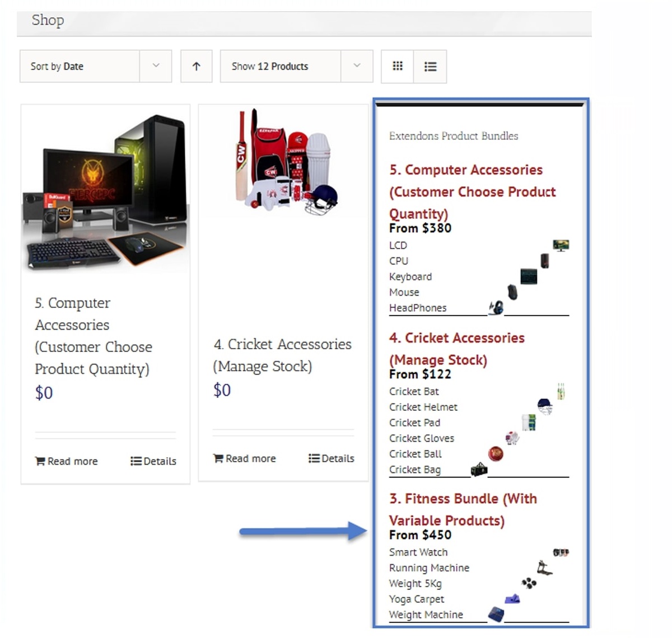View Details for Computer Accessories product
This screenshot has width=672, height=638.
(153, 461)
